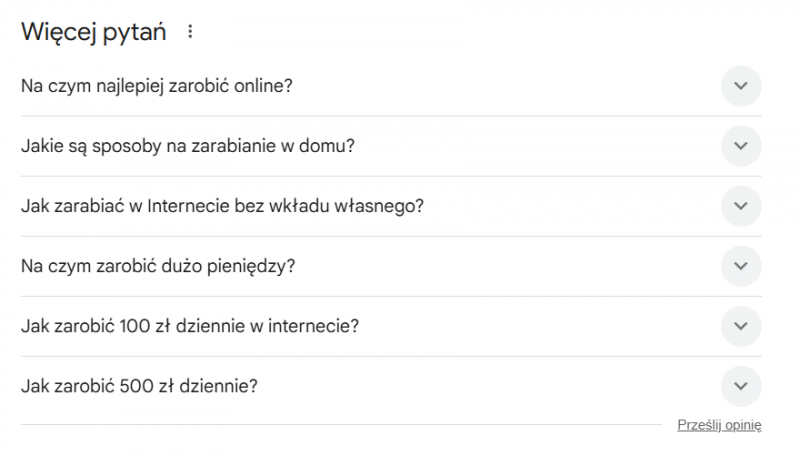Click the word 'online' in the first question
The image size is (800, 456).
click(264, 86)
